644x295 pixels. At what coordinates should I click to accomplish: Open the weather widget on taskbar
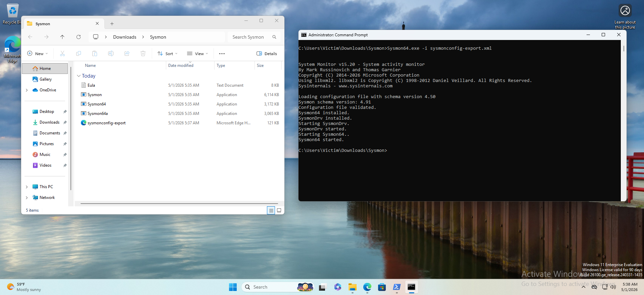point(24,287)
